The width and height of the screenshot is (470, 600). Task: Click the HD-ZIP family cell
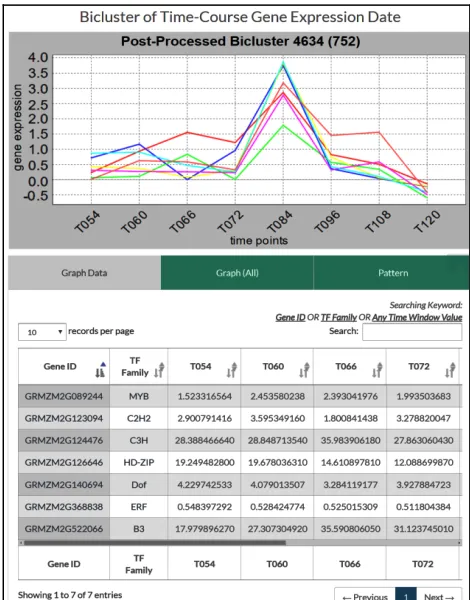(x=139, y=463)
